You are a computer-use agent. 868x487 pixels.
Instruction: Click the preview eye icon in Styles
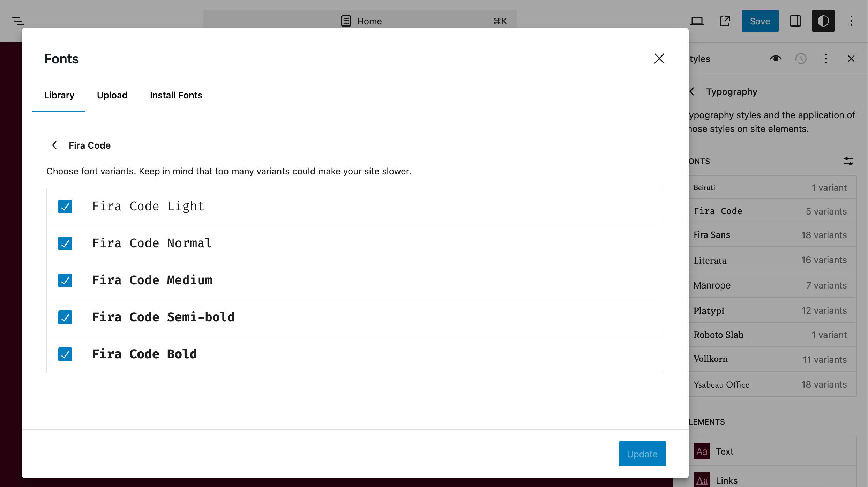tap(776, 58)
